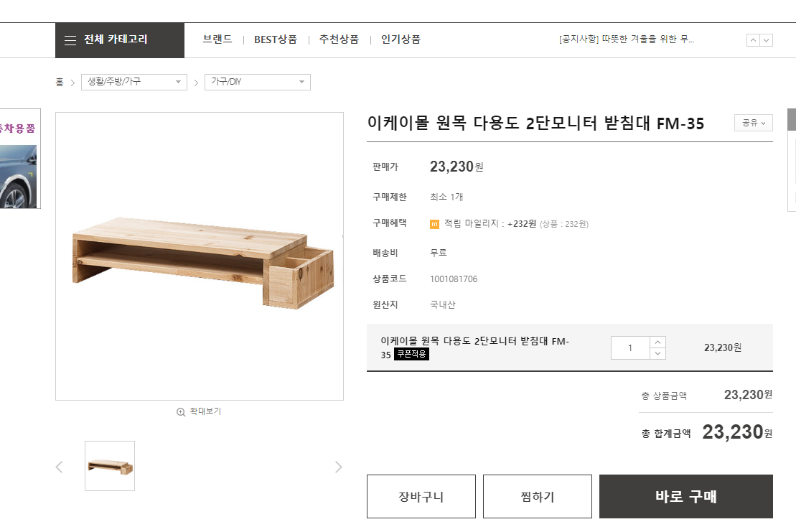Click the orange mileage 'm' icon

coord(434,224)
